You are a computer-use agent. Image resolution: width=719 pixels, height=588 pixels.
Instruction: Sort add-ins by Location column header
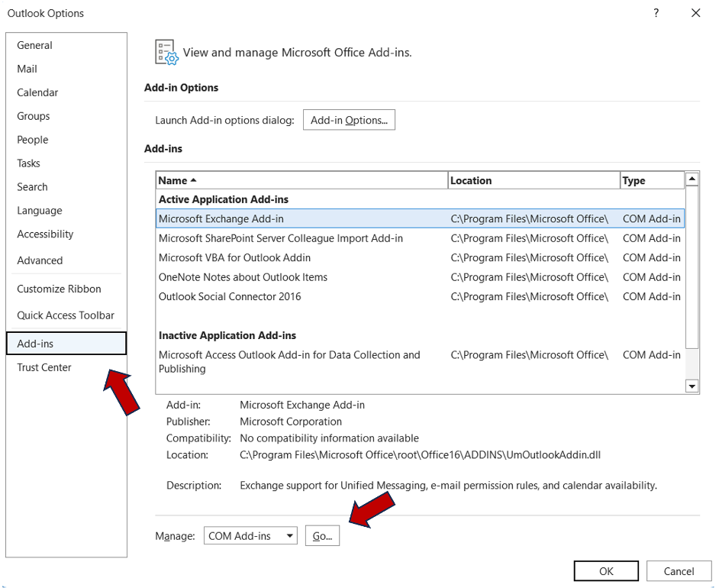(533, 180)
